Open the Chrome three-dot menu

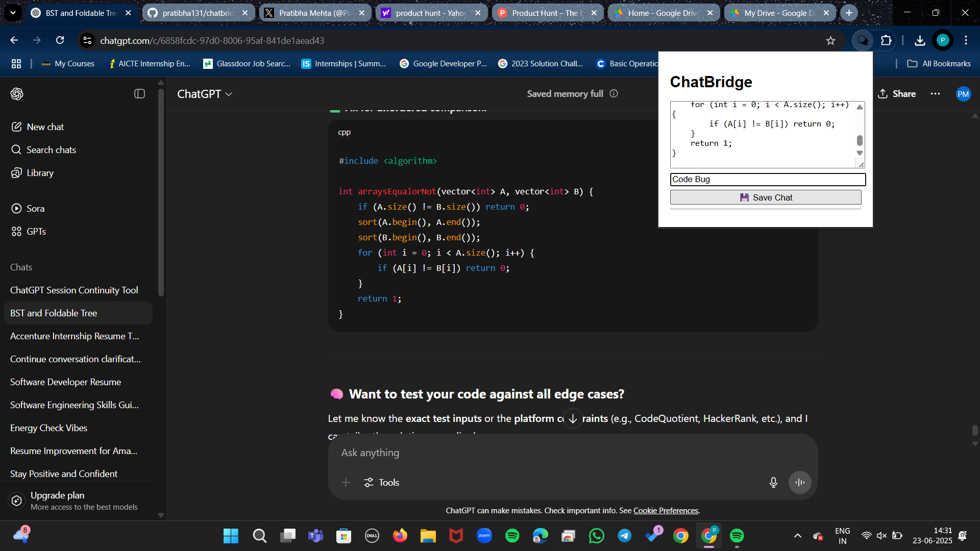966,40
